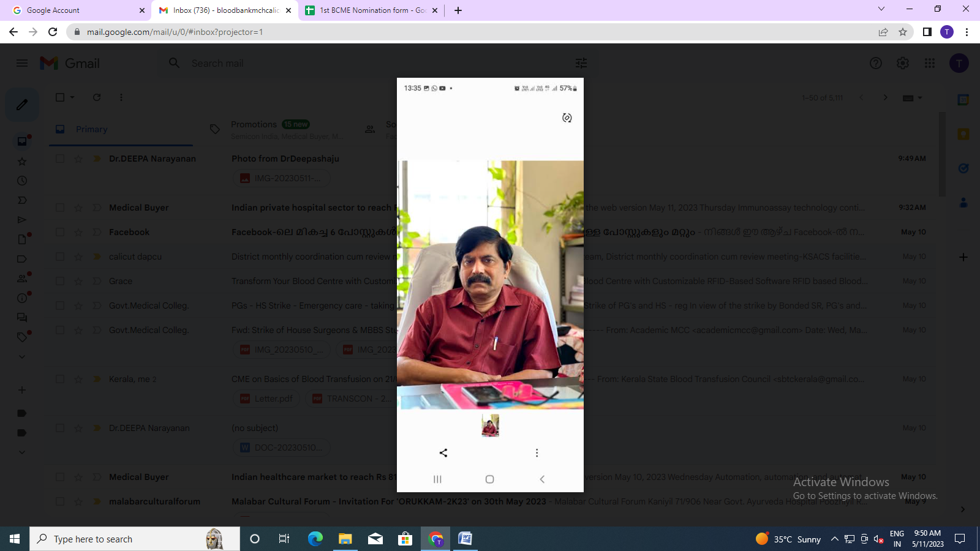This screenshot has width=980, height=551.
Task: Toggle importance marker on Facebook email
Action: [97, 232]
